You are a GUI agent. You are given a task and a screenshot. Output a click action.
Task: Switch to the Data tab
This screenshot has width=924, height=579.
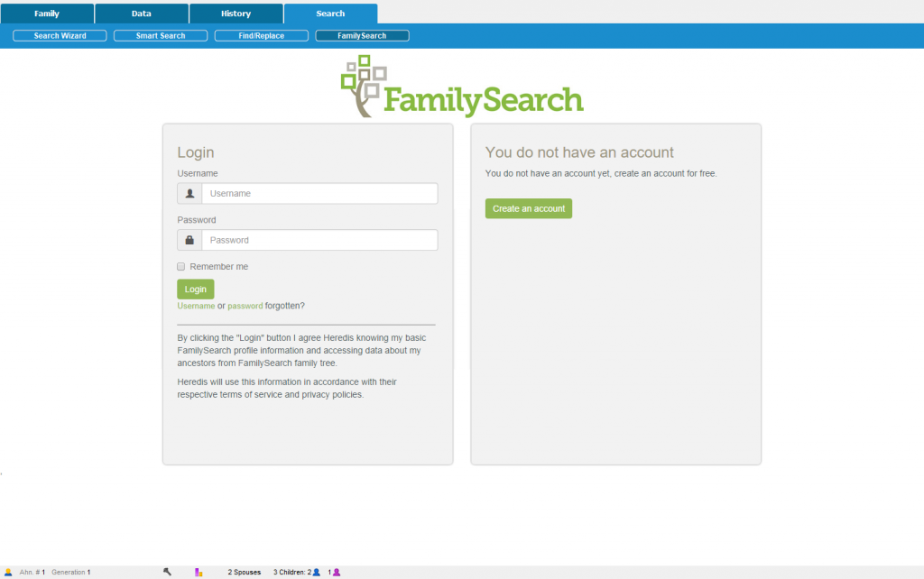point(141,13)
